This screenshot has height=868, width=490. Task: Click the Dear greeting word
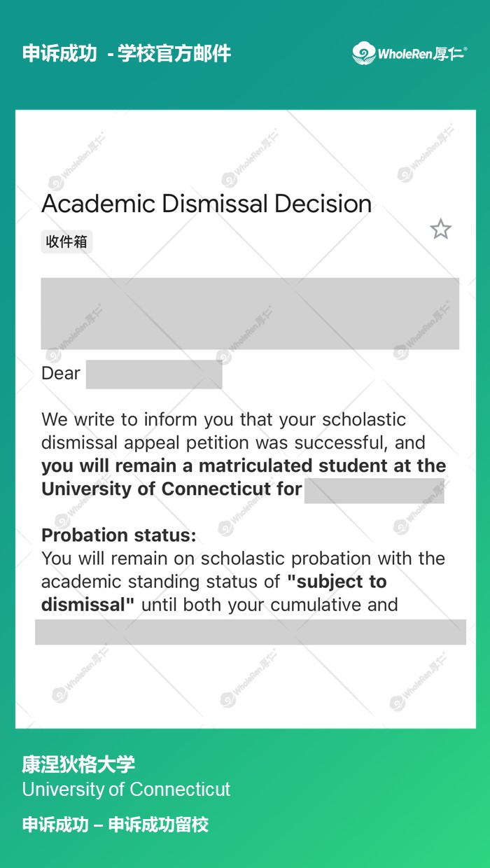[61, 373]
